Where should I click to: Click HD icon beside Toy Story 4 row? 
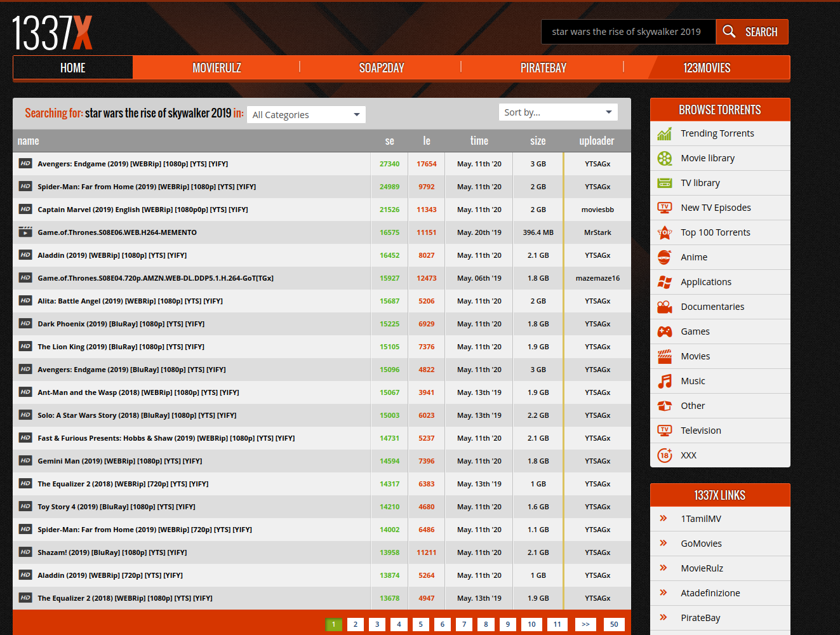pyautogui.click(x=25, y=506)
